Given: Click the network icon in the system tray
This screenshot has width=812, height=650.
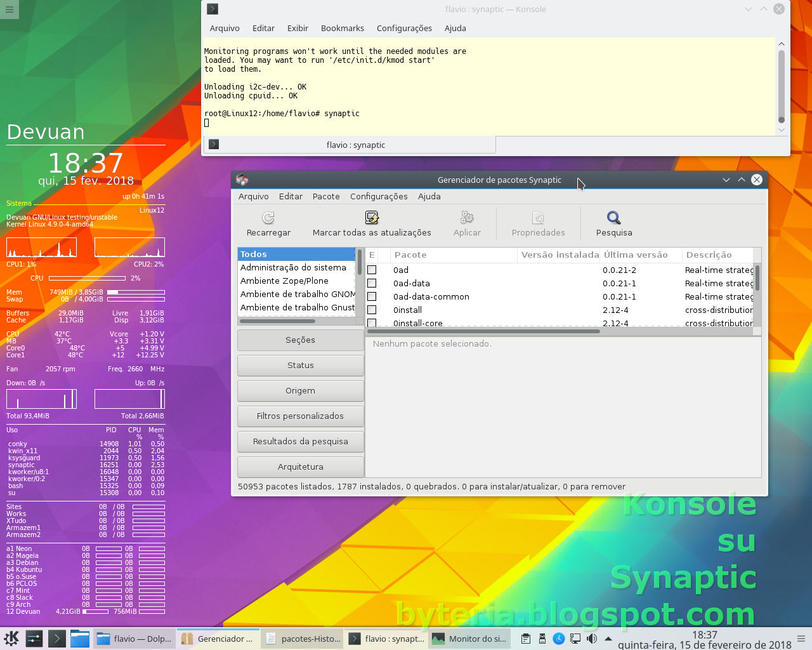Looking at the screenshot, I should (x=575, y=638).
